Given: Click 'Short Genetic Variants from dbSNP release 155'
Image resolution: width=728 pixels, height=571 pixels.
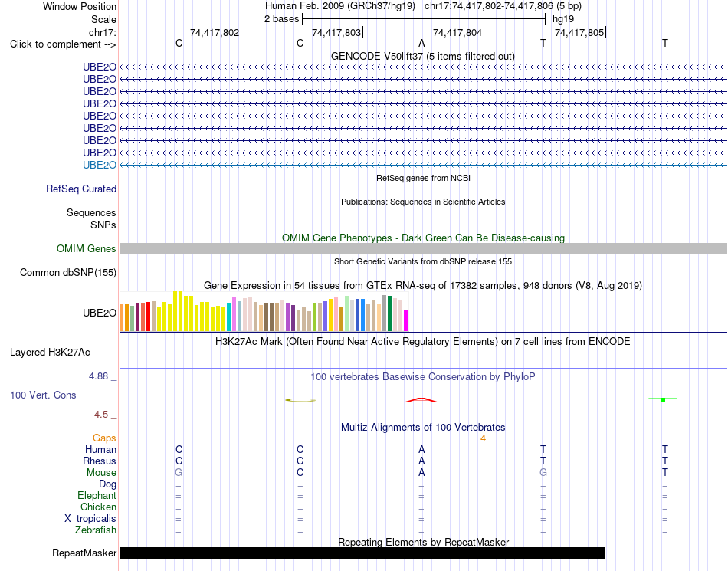Looking at the screenshot, I should pyautogui.click(x=423, y=261).
